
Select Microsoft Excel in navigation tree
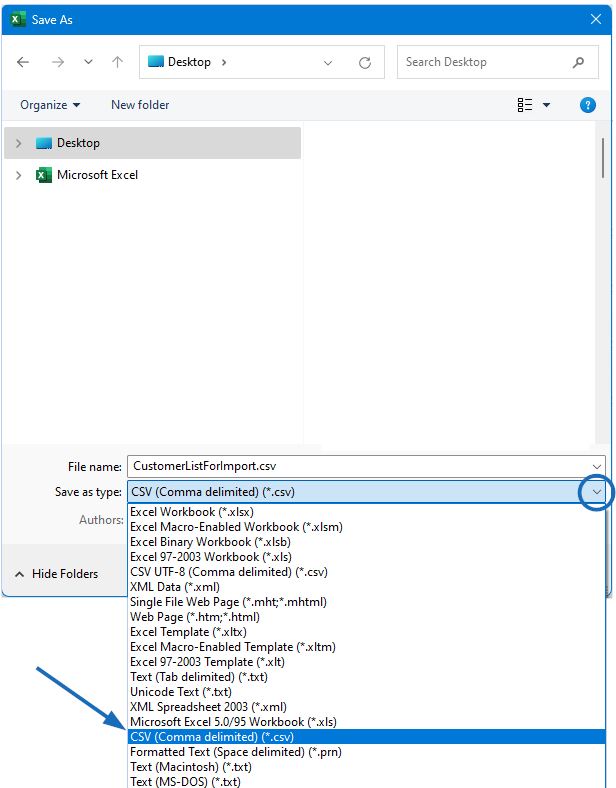(x=97, y=175)
